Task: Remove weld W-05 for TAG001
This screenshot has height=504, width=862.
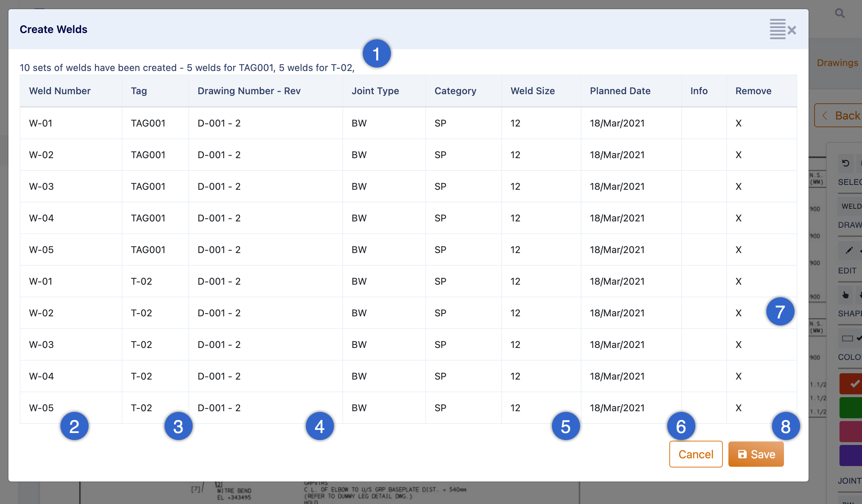Action: tap(739, 250)
